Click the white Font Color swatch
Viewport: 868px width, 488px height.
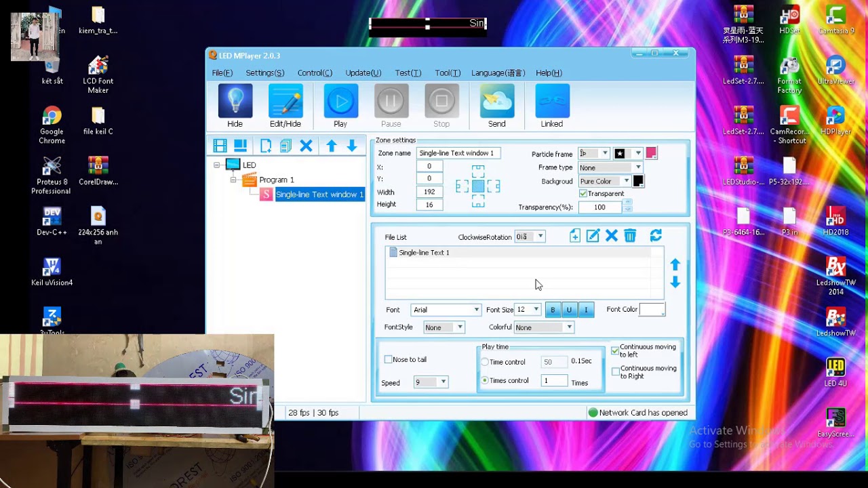pyautogui.click(x=652, y=310)
